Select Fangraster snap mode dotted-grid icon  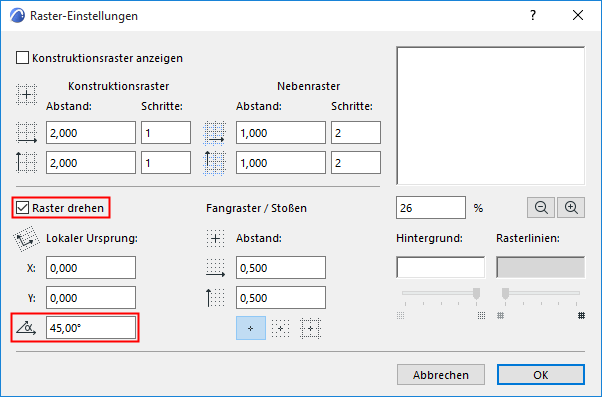[281, 328]
